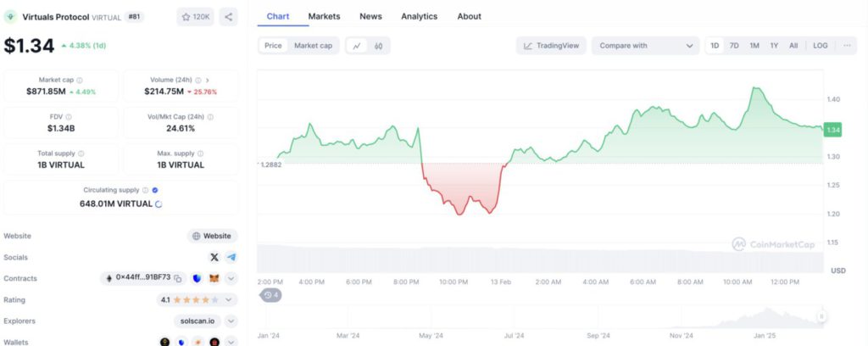Open the Markets tab

[x=325, y=17]
